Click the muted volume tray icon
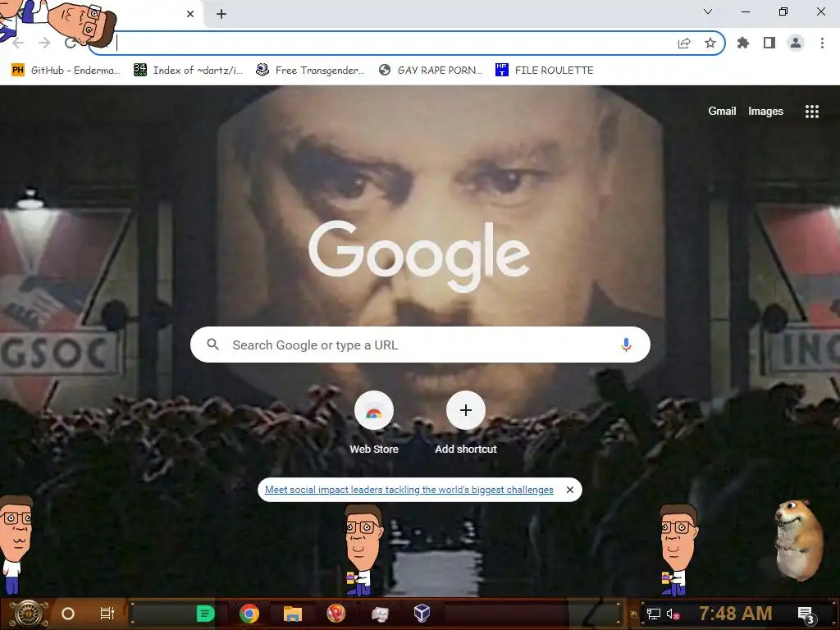840x630 pixels. (x=673, y=614)
